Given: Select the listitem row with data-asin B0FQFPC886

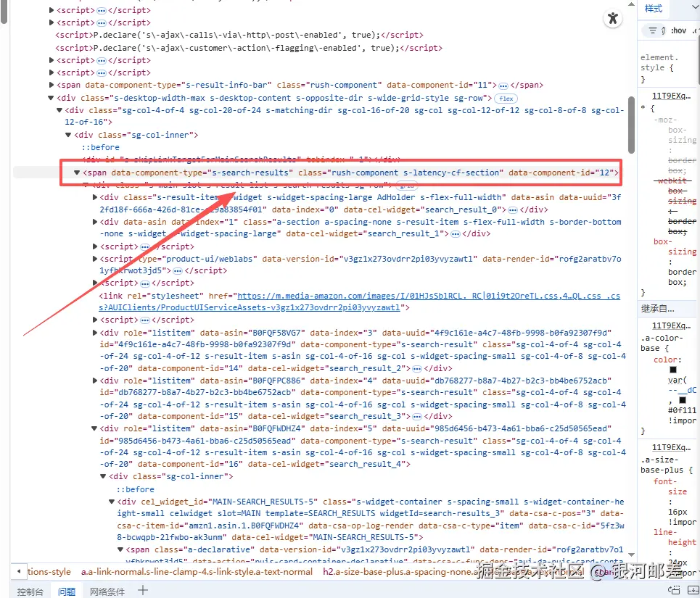Looking at the screenshot, I should pyautogui.click(x=363, y=398).
